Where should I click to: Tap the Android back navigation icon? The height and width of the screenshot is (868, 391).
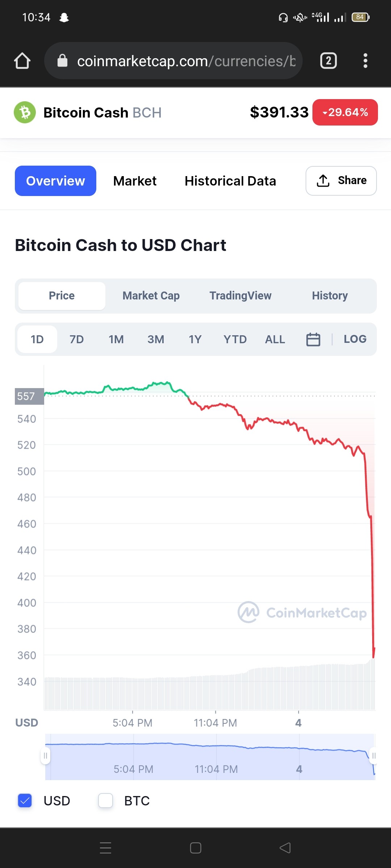coord(285,848)
